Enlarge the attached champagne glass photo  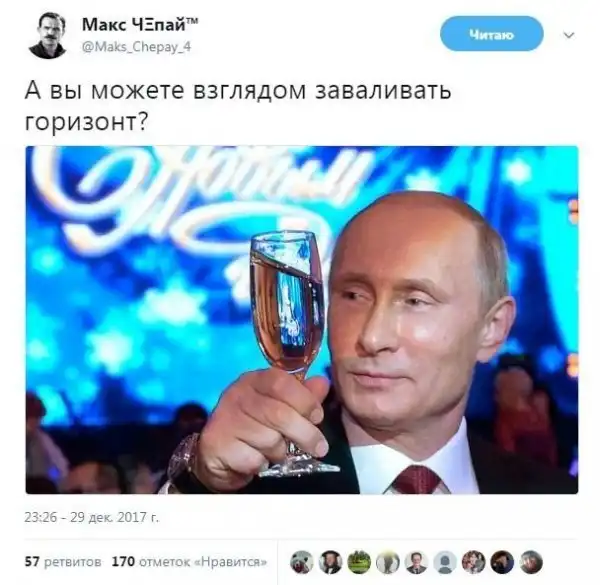(302, 320)
